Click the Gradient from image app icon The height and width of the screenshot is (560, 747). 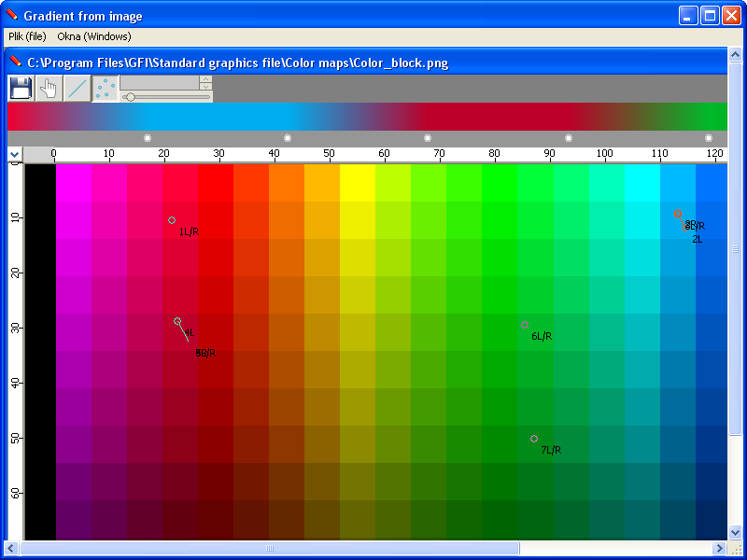11,15
